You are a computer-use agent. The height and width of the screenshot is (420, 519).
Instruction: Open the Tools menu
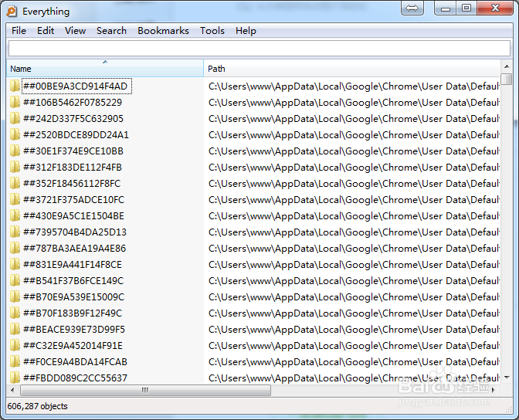[212, 31]
